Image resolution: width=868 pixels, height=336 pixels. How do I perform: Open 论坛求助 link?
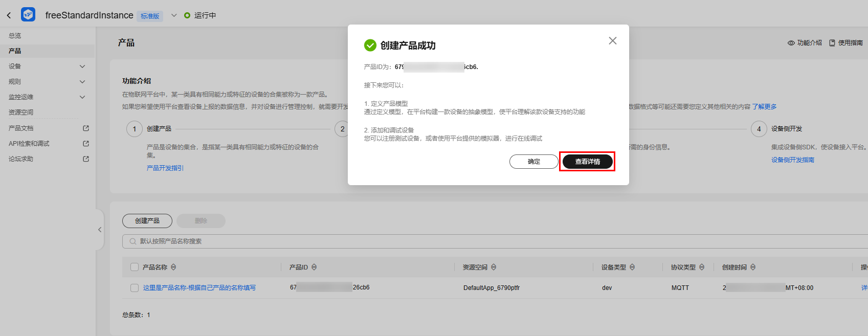click(21, 159)
